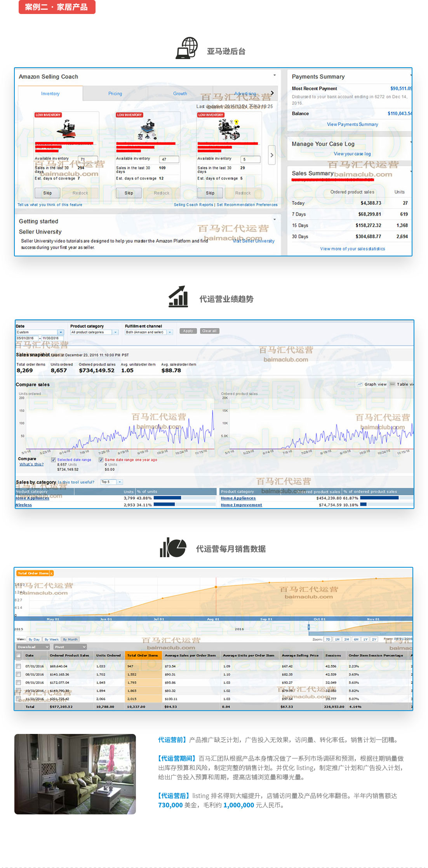
Task: Click the first product's heat press image
Action: pyautogui.click(x=66, y=129)
